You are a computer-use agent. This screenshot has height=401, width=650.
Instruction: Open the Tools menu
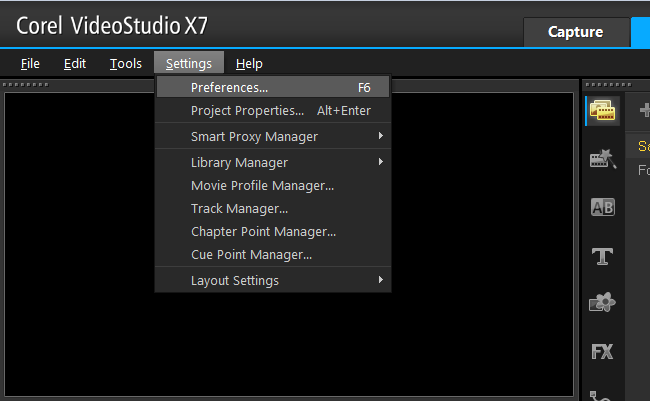[x=126, y=63]
